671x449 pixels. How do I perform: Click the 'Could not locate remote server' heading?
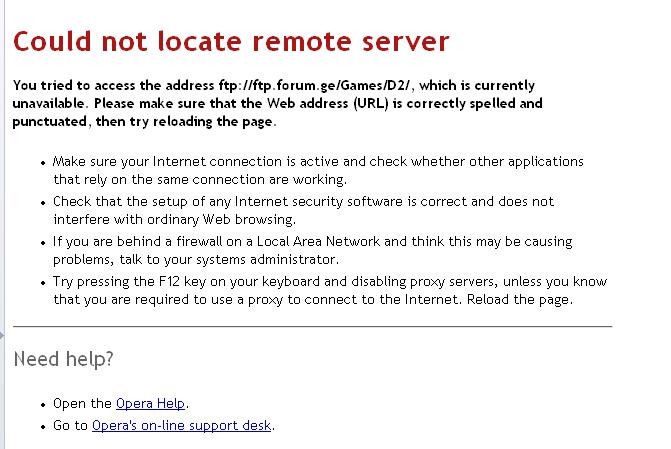231,42
